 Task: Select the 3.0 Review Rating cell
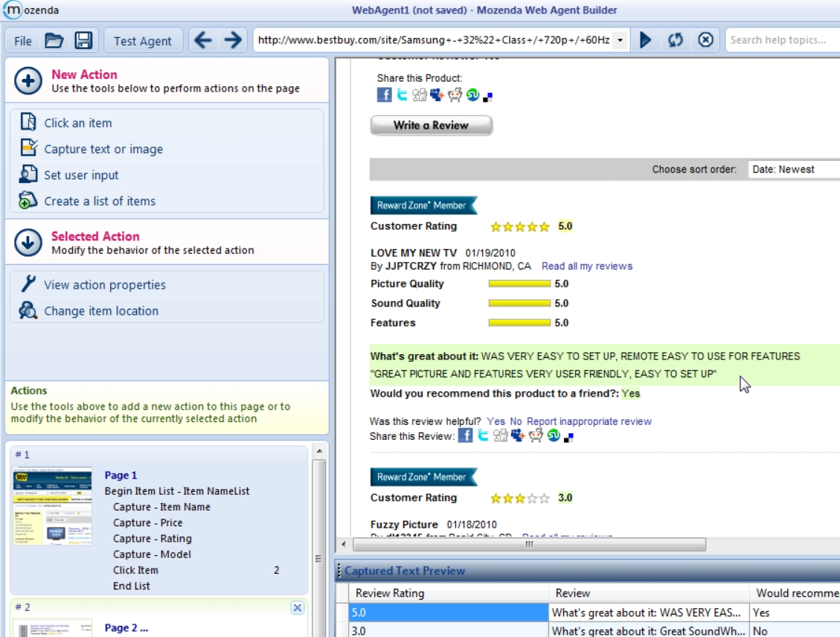pos(449,630)
